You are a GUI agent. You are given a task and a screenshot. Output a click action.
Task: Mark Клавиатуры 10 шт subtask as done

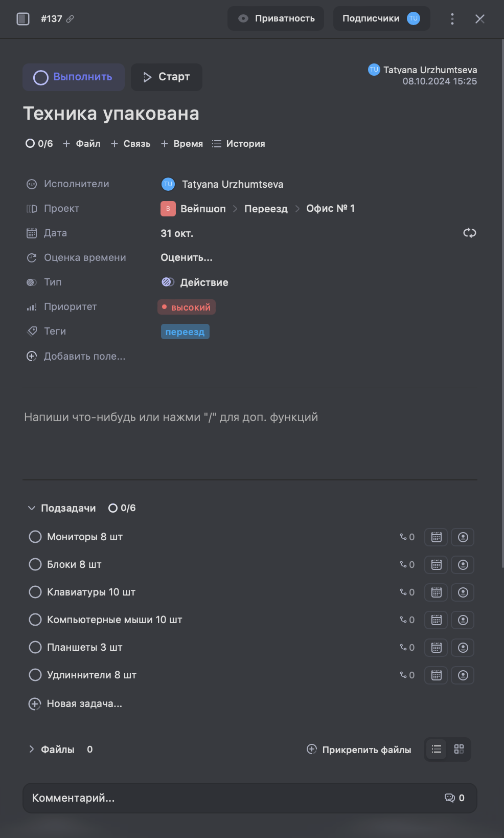pyautogui.click(x=35, y=592)
